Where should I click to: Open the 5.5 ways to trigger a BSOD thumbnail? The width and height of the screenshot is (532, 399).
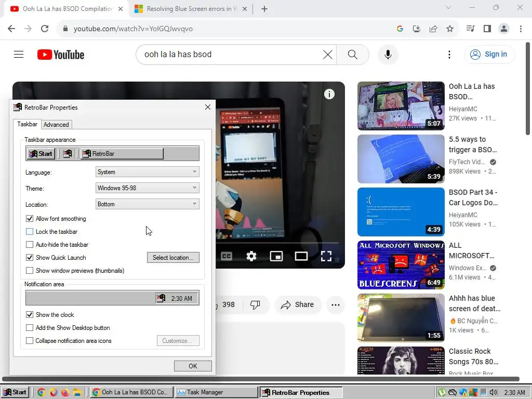pyautogui.click(x=401, y=159)
